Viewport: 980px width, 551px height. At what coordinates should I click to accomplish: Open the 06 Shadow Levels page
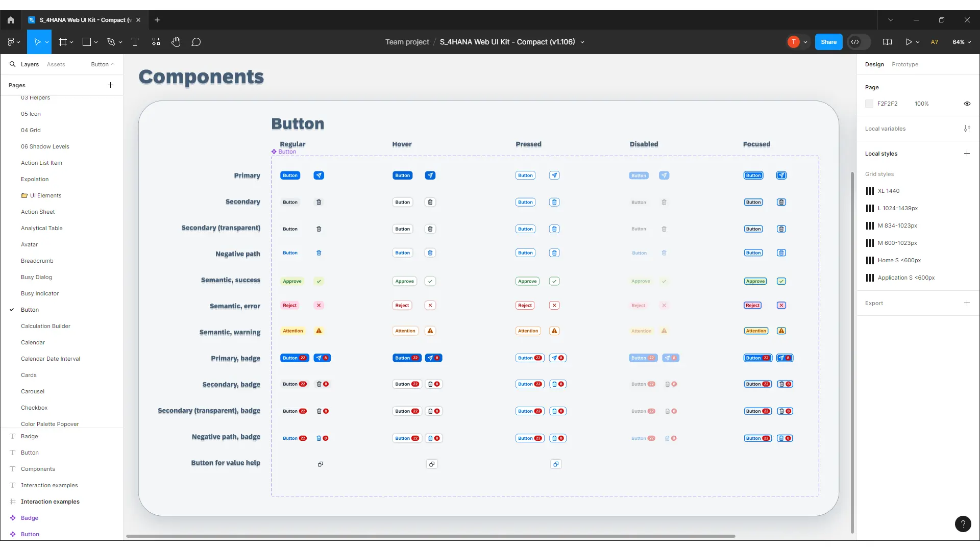(x=45, y=146)
